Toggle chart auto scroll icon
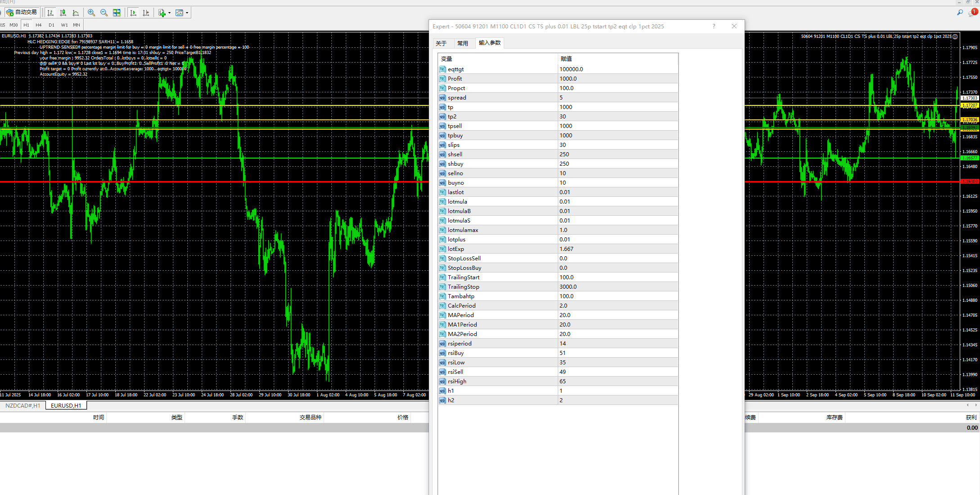The image size is (980, 495). 133,13
